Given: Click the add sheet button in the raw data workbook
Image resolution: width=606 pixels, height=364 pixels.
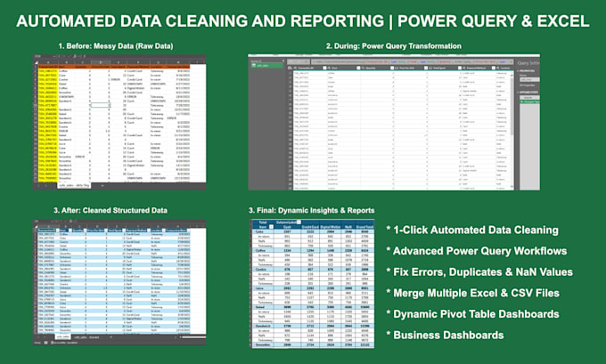Looking at the screenshot, I should coord(102,185).
